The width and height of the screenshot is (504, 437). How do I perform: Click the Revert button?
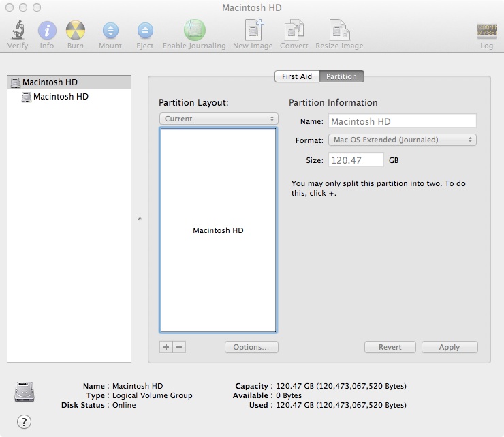(x=390, y=347)
